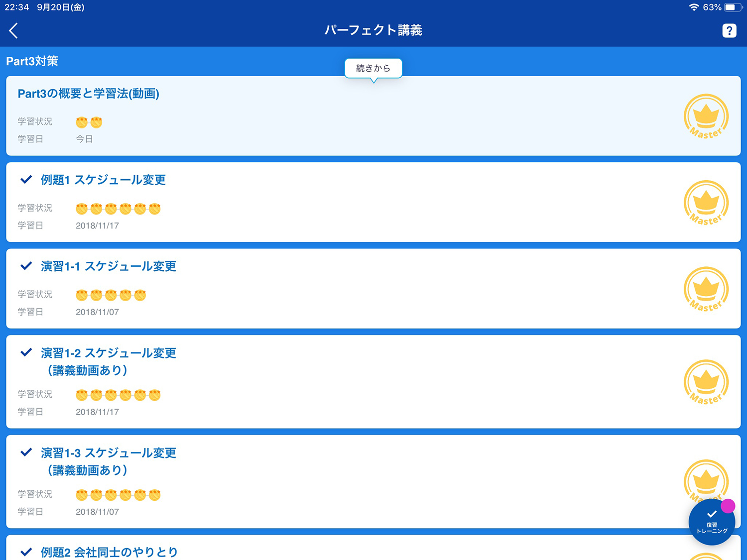747x560 pixels.
Task: Click the Part3対策 section heading
Action: [x=32, y=61]
